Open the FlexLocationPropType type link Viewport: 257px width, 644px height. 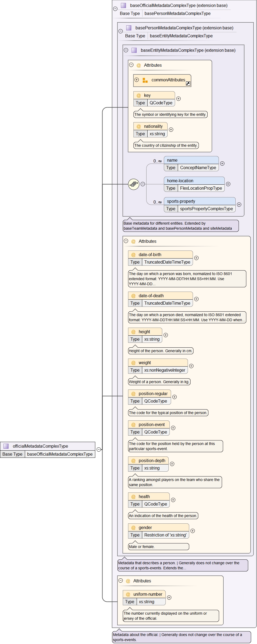pyautogui.click(x=201, y=188)
